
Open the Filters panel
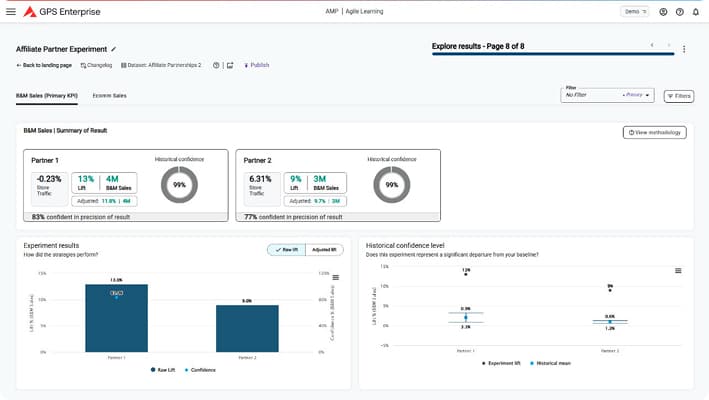[678, 96]
